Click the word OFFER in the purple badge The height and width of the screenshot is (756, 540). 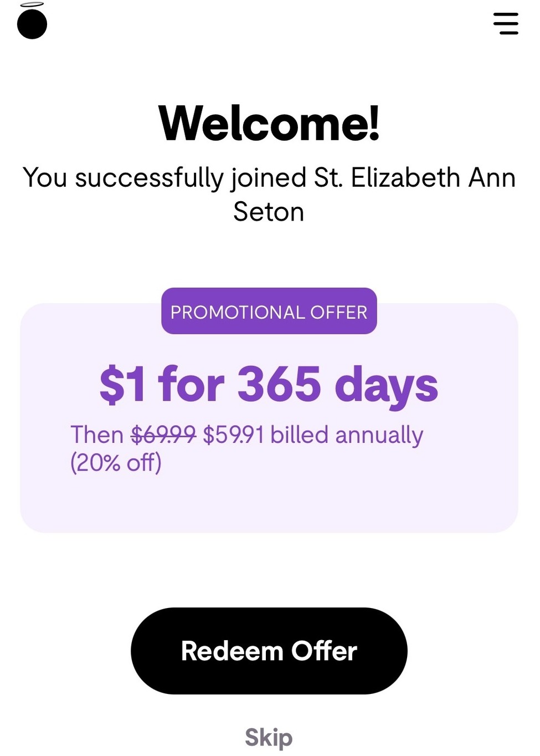coord(338,312)
